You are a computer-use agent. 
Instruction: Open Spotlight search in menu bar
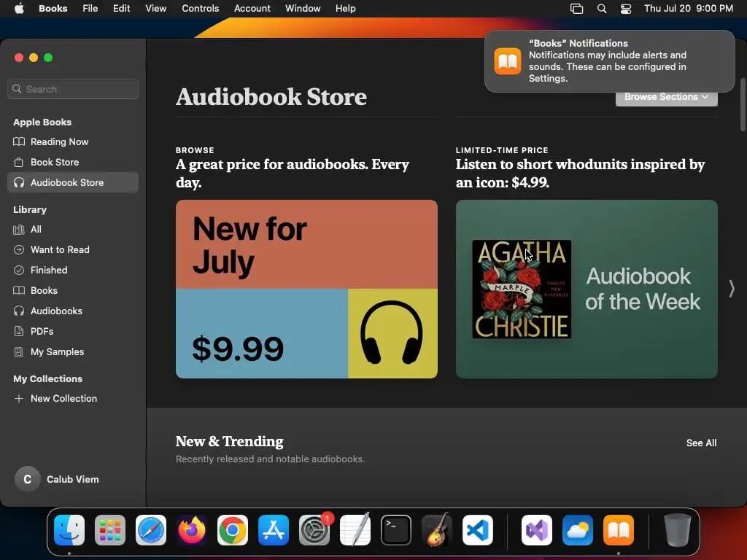(x=602, y=9)
